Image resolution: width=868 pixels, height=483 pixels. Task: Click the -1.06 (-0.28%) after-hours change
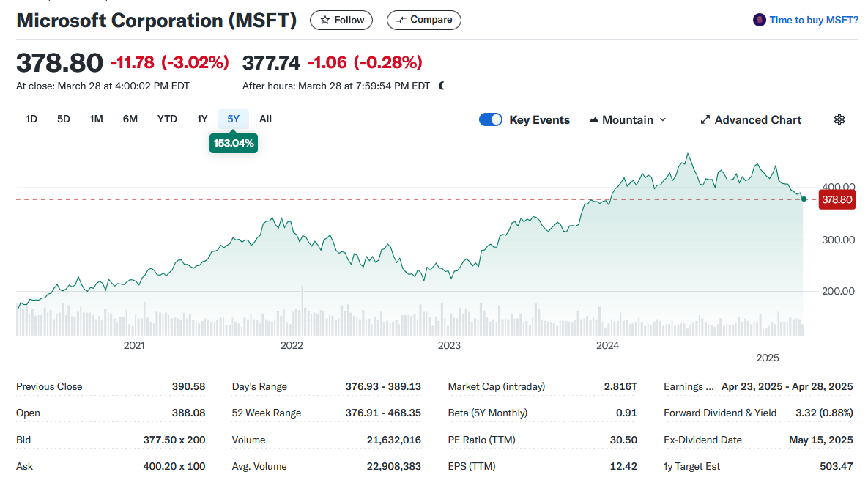(x=365, y=62)
